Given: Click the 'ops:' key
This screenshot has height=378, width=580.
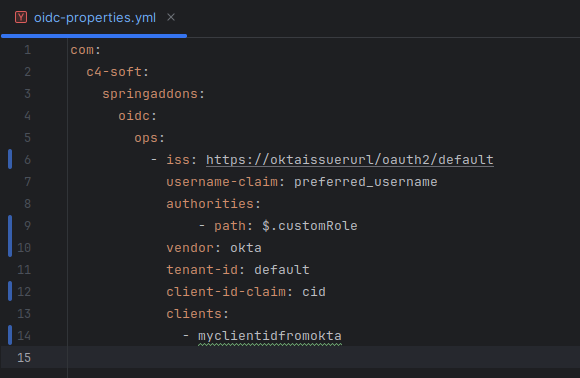Looking at the screenshot, I should coord(149,138).
